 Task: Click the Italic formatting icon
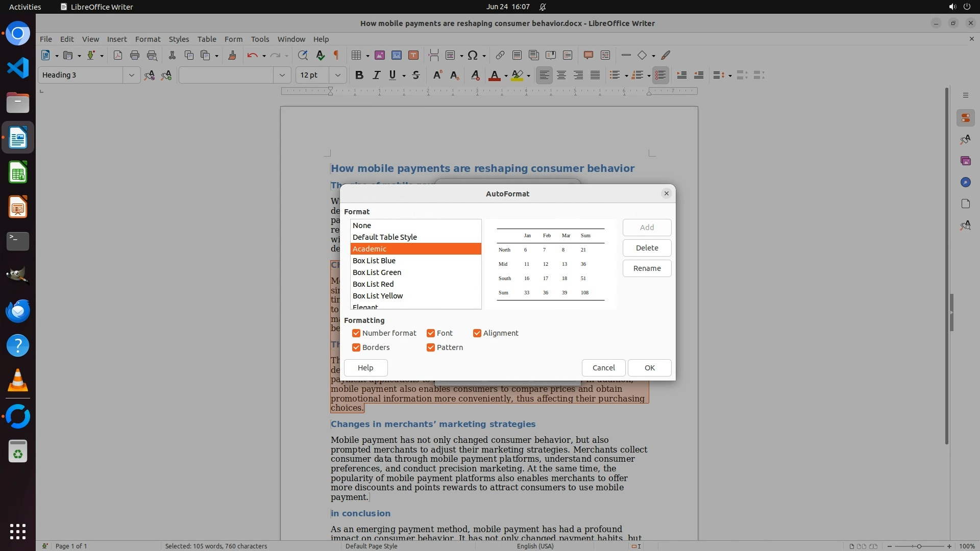376,75
